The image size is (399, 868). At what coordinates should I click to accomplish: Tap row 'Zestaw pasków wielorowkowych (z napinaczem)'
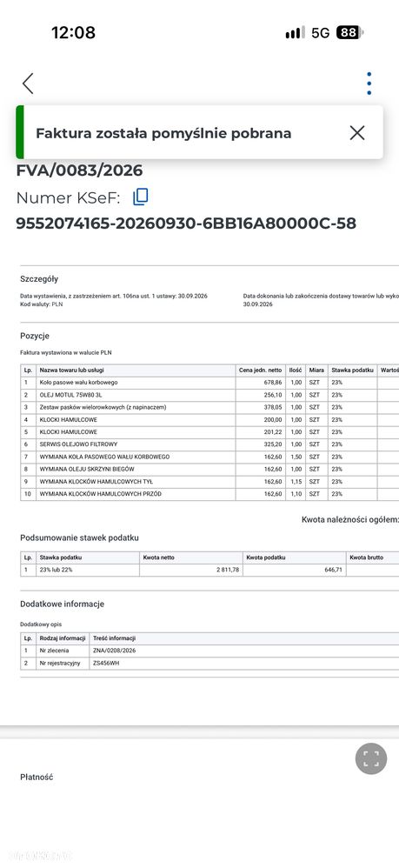[x=209, y=407]
